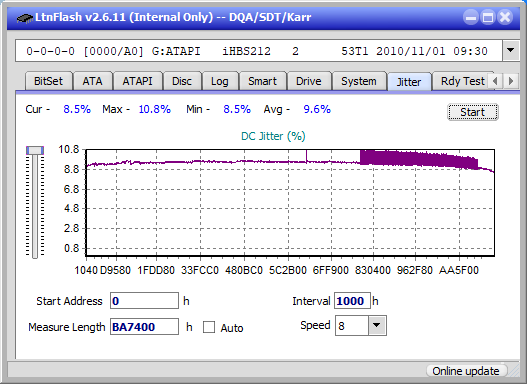Image resolution: width=527 pixels, height=384 pixels.
Task: Toggle the Auto checkbox
Action: (209, 327)
